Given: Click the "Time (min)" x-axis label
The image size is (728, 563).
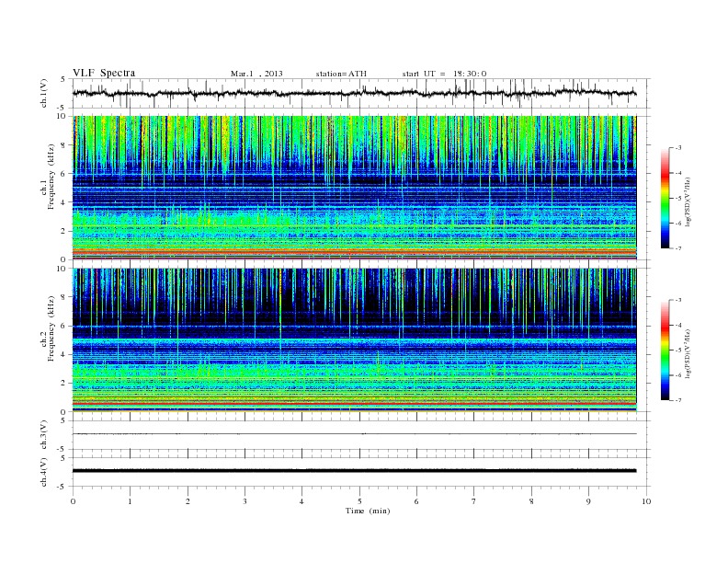Looking at the screenshot, I should click(368, 511).
